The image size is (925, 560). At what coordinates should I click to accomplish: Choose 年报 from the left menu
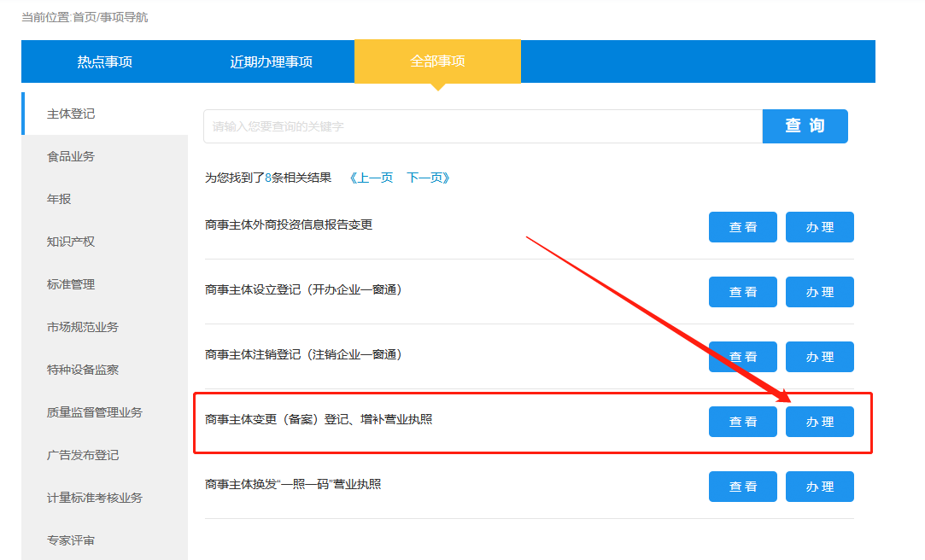[59, 199]
